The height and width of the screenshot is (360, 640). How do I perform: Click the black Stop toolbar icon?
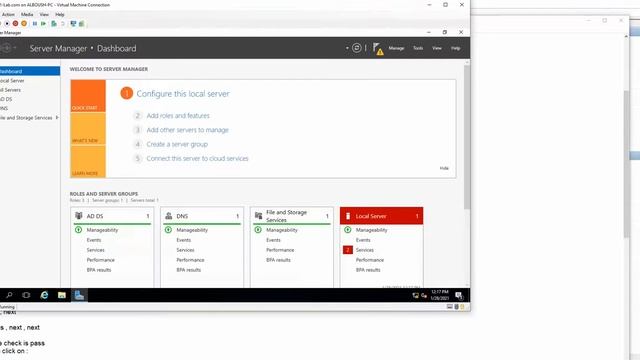[7, 24]
